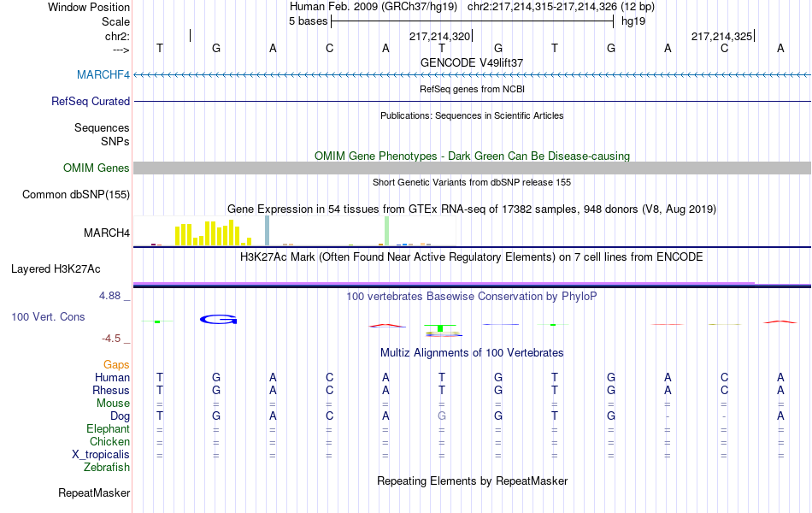Select the Zebrafish alignment row label

(107, 468)
